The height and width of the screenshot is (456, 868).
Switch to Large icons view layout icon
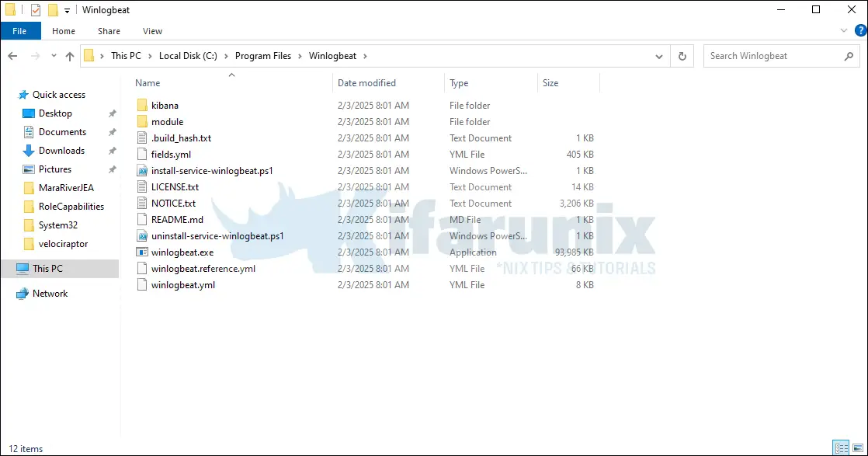(857, 447)
